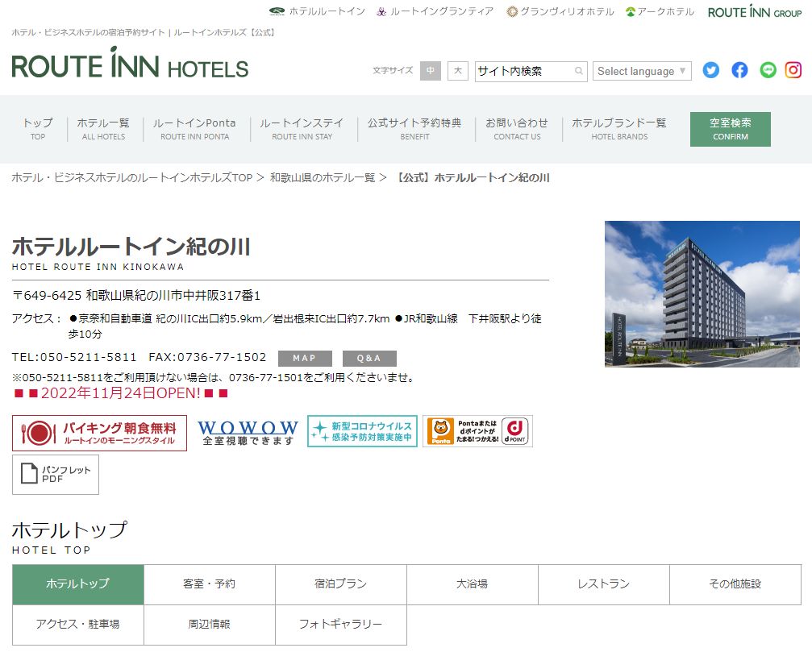Select the レストラン tab
The width and height of the screenshot is (812, 652).
(x=604, y=584)
